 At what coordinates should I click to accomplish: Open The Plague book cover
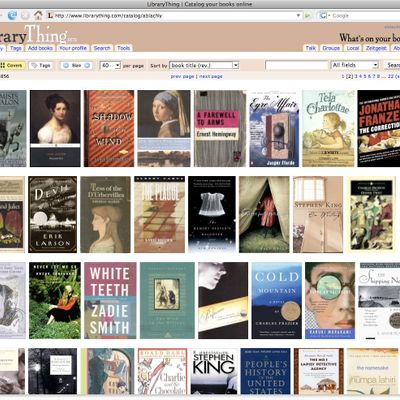pos(159,215)
